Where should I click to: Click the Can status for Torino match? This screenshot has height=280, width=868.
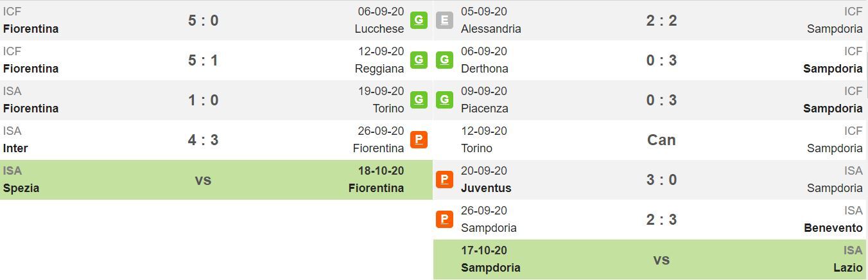pyautogui.click(x=661, y=140)
